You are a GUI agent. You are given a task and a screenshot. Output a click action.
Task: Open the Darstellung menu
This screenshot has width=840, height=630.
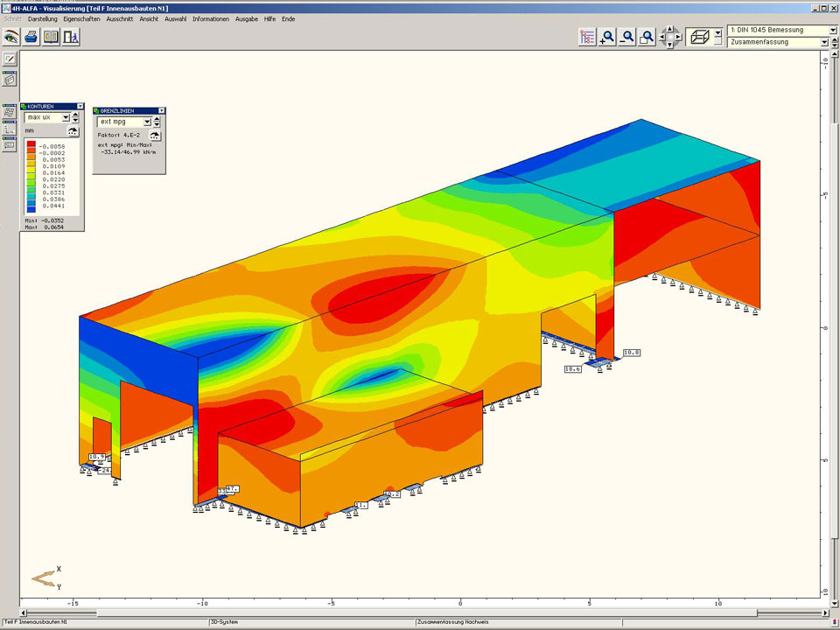coord(42,18)
